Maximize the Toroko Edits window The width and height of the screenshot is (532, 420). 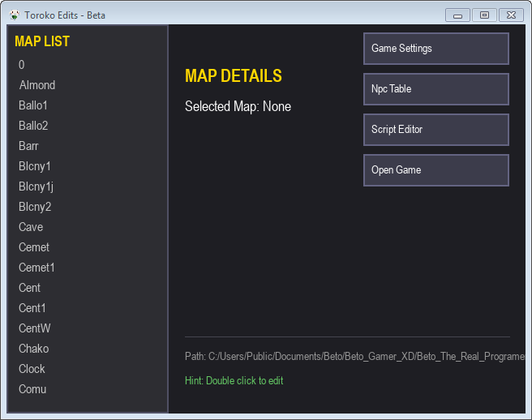(x=484, y=15)
